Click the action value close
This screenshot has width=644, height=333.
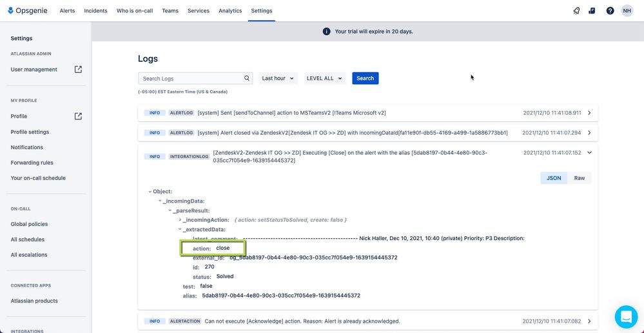point(223,248)
